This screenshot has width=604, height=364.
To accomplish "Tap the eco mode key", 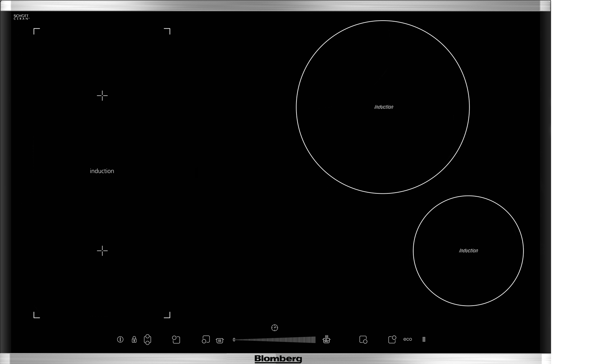I will tap(407, 339).
